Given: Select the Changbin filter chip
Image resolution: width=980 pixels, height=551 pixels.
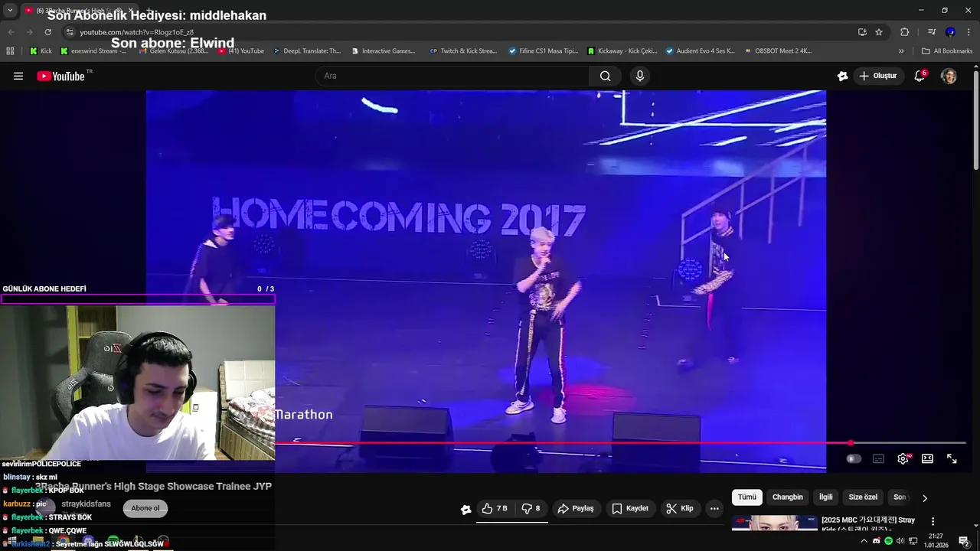Looking at the screenshot, I should [x=787, y=497].
